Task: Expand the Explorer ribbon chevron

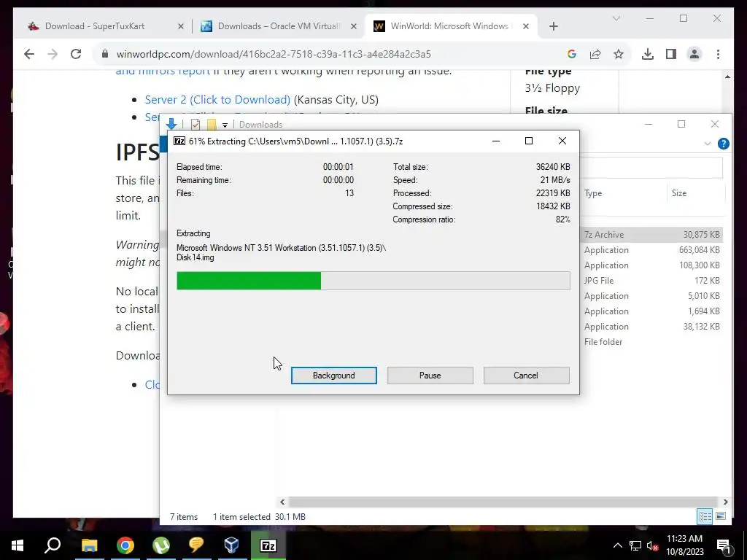Action: [x=708, y=144]
